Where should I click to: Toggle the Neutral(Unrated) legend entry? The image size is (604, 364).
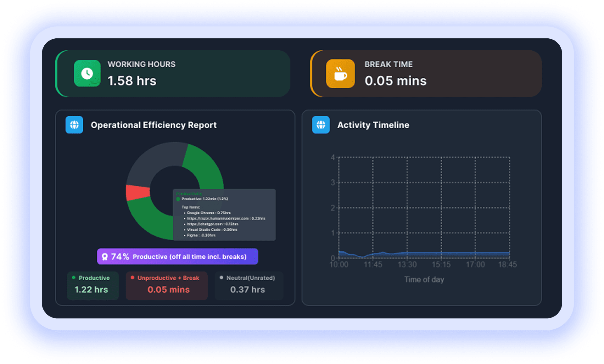[249, 285]
